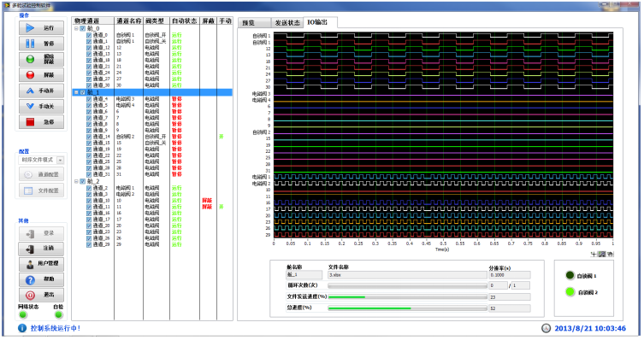Uncheck the 通道_14 checkbox
This screenshot has width=644, height=340.
(89, 137)
